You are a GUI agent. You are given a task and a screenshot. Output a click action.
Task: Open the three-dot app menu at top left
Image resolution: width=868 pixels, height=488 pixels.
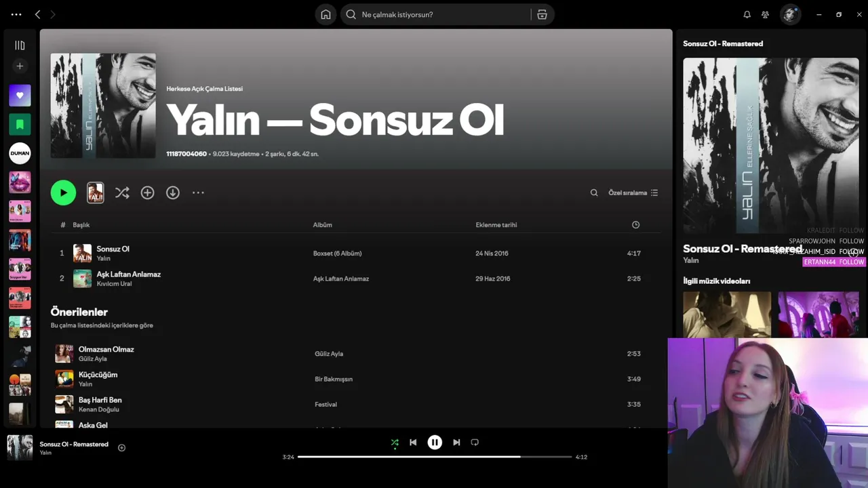pyautogui.click(x=16, y=14)
